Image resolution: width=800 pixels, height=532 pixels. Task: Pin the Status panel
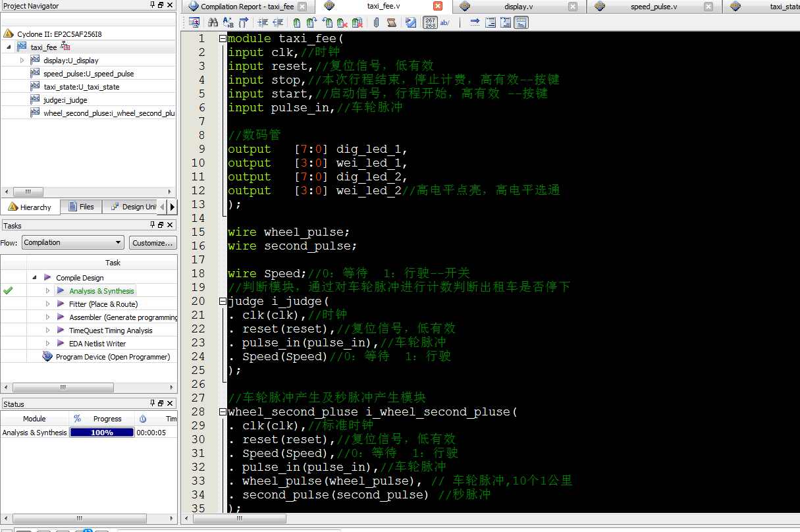pos(153,404)
